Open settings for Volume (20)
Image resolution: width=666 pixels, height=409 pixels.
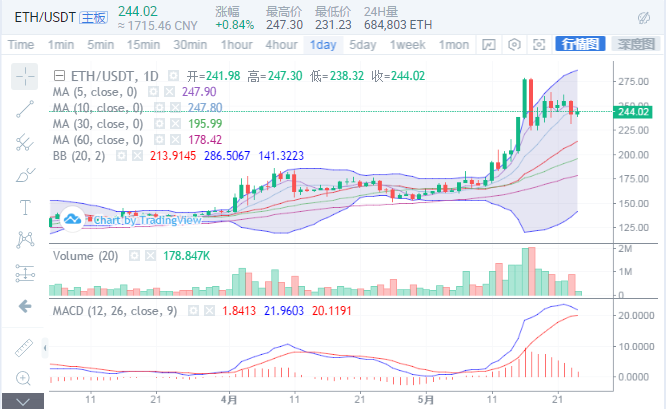click(x=134, y=256)
